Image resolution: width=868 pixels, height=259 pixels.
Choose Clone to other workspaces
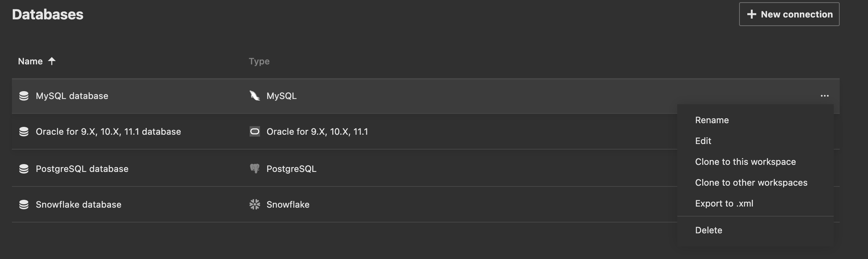pos(751,182)
